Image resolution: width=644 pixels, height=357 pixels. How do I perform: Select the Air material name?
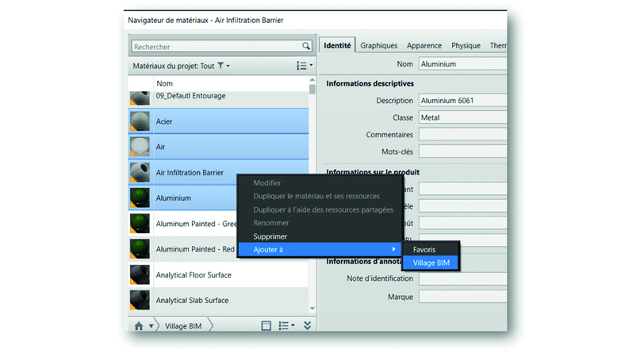tap(160, 147)
